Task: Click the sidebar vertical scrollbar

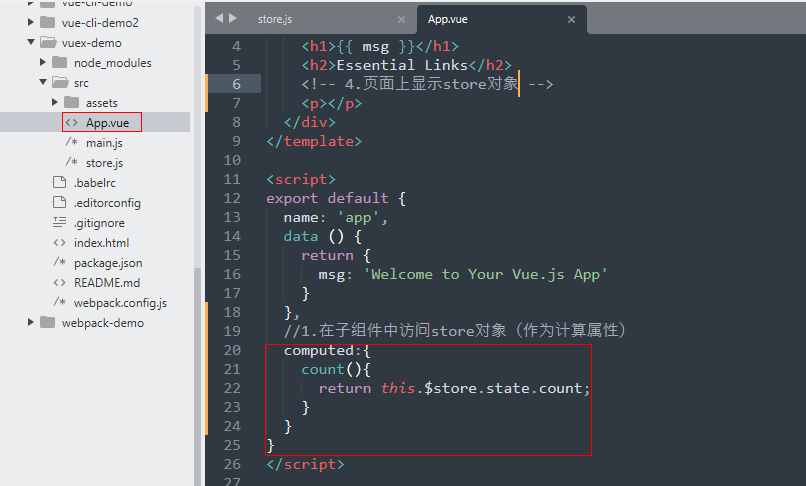Action: coord(197,376)
